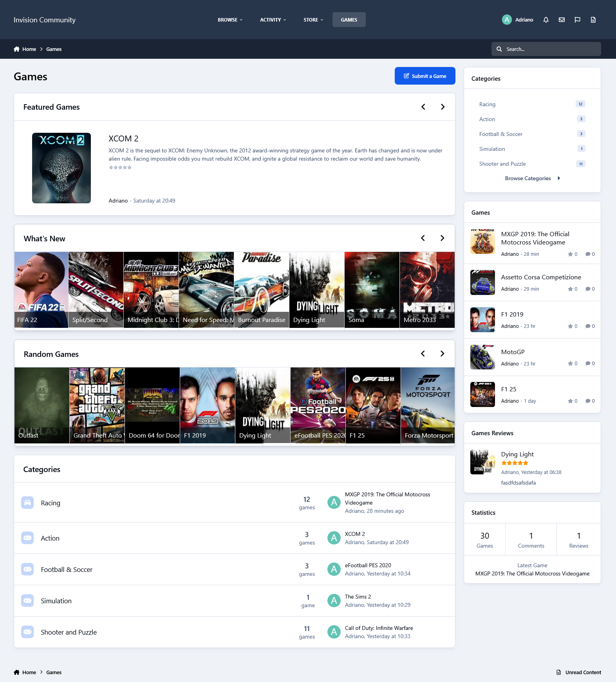Click the reports flag icon
616x682 pixels.
[x=577, y=20]
